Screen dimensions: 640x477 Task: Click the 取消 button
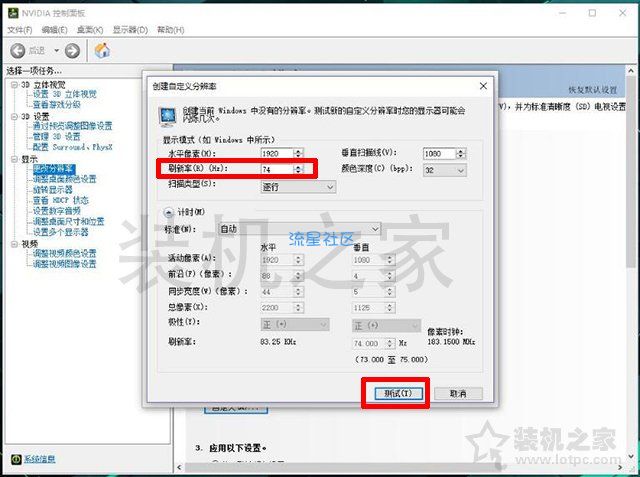click(458, 393)
